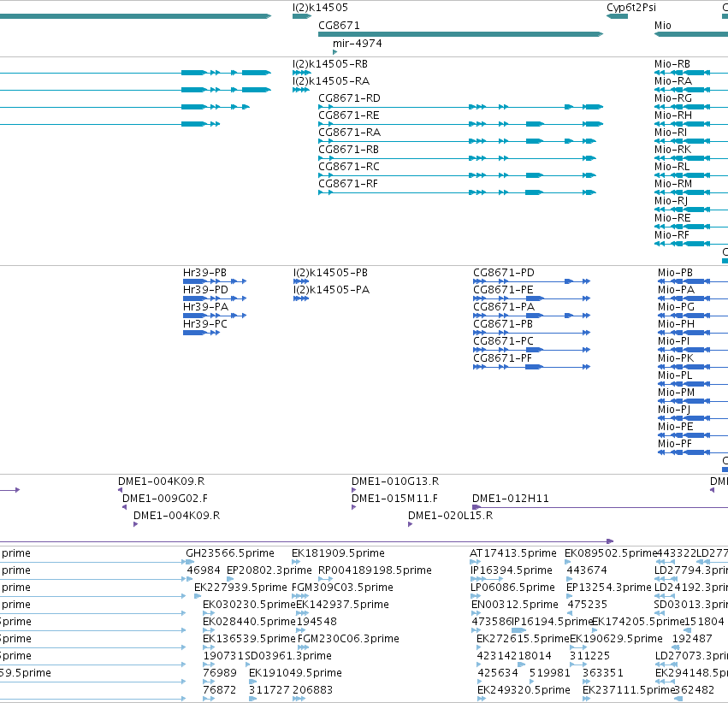Click the Mio-PK protein label

click(676, 358)
